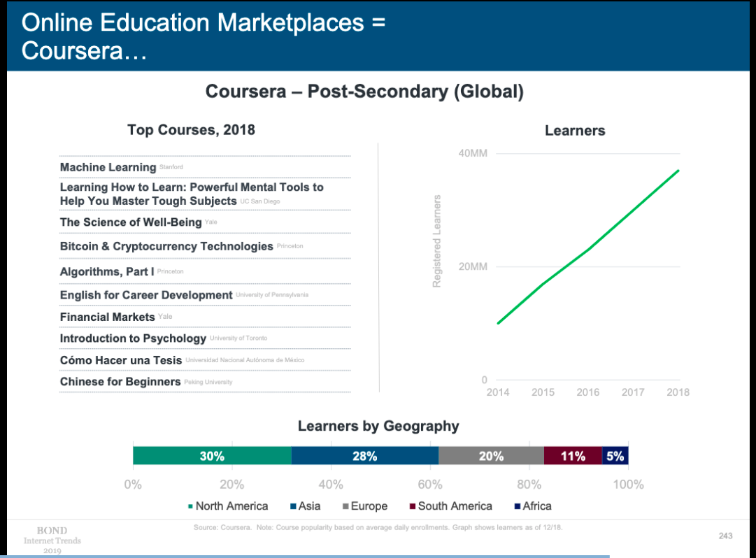The width and height of the screenshot is (756, 558).
Task: Click the South America legend swatch
Action: (412, 506)
